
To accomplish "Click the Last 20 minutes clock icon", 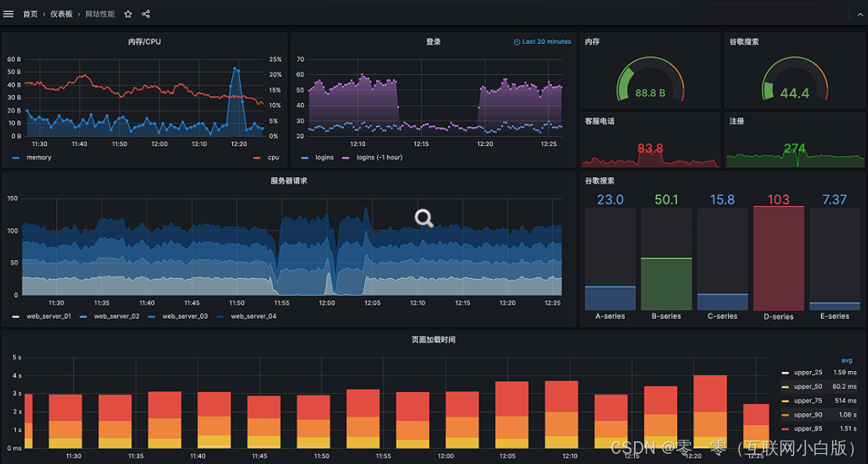I will point(517,41).
